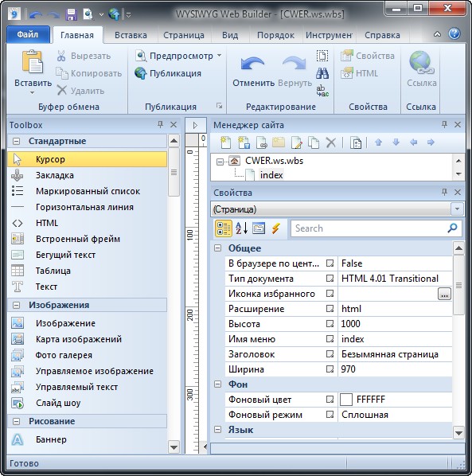472x476 pixels.
Task: Click the Move Up arrow in site manager
Action: click(378, 142)
